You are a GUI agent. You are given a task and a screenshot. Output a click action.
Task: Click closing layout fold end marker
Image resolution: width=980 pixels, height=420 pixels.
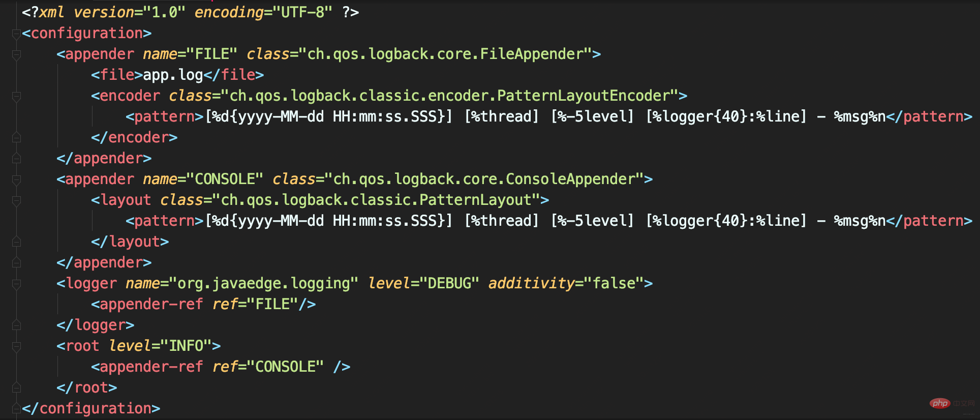click(16, 242)
